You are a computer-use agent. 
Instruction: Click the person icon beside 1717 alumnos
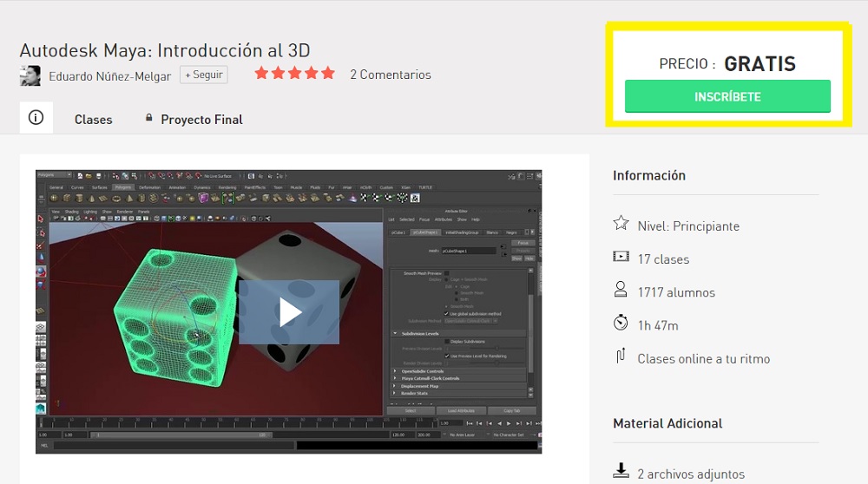click(621, 290)
